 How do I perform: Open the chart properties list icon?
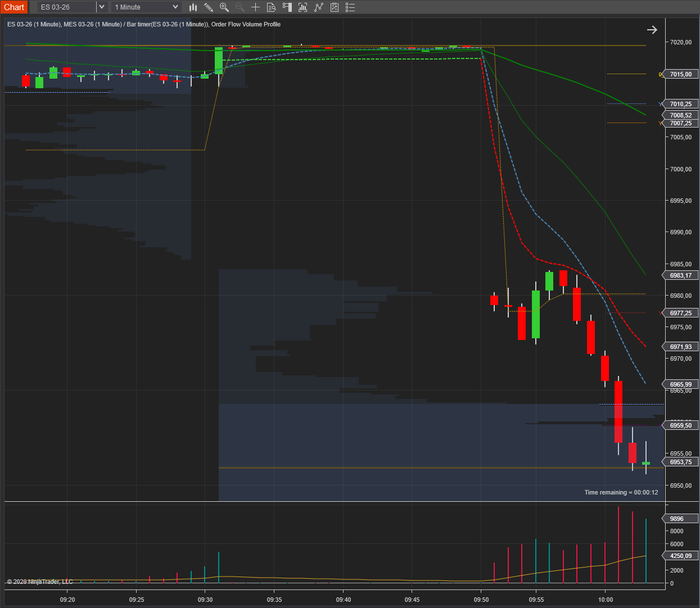tap(350, 7)
